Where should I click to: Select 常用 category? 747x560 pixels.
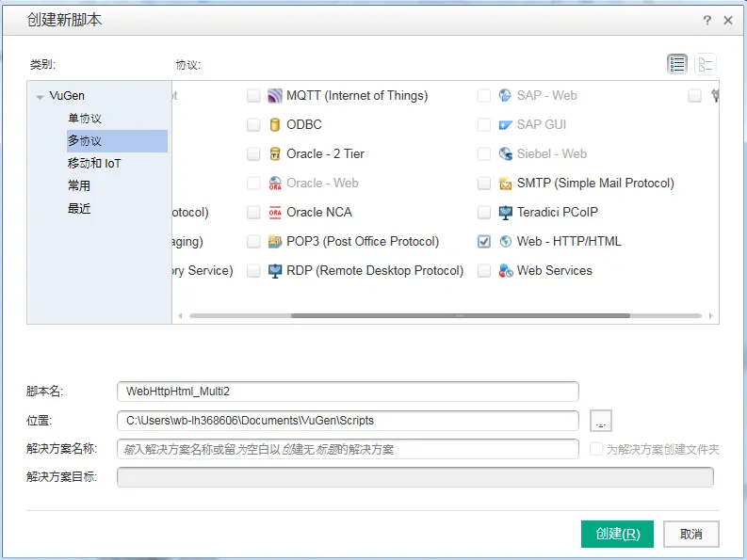(79, 185)
